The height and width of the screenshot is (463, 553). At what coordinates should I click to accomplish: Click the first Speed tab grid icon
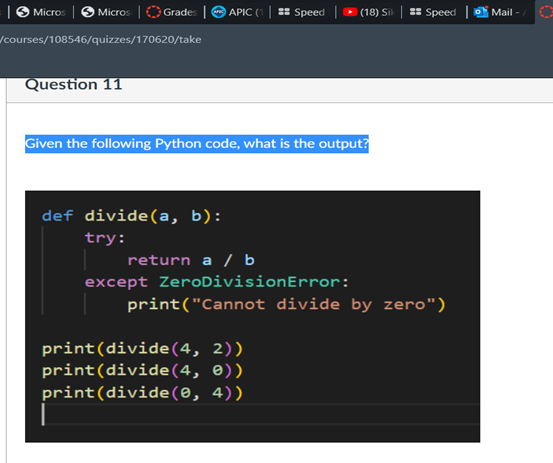284,12
